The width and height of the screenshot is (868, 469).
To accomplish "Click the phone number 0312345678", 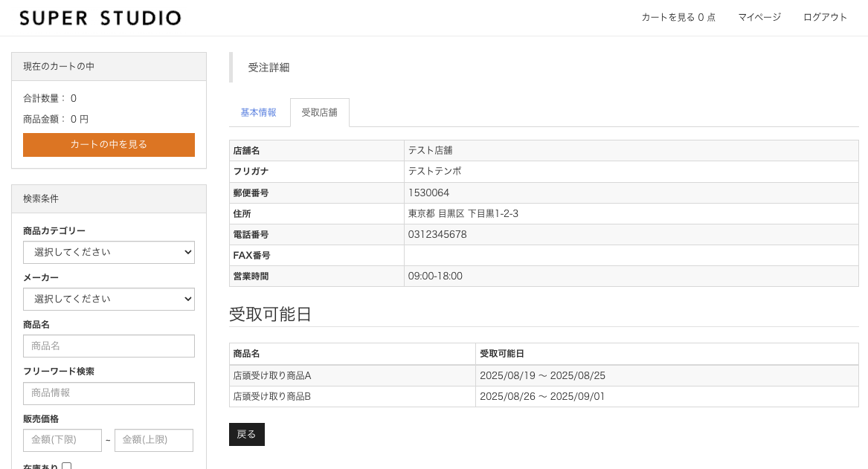I will (x=437, y=234).
